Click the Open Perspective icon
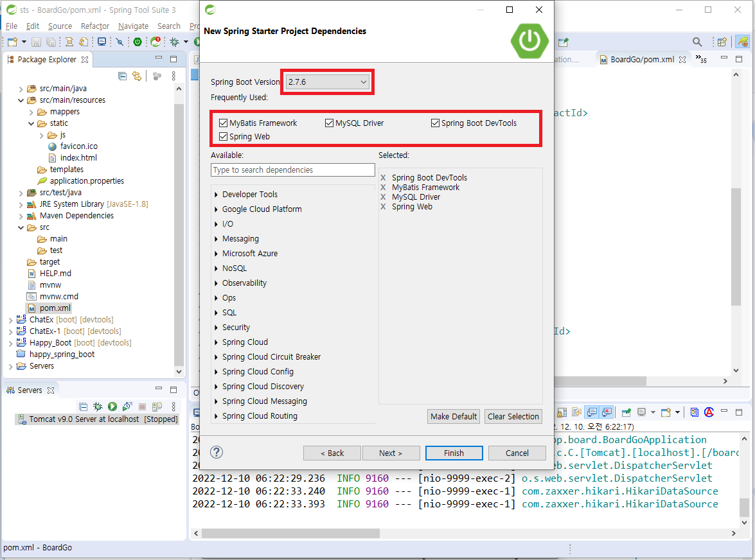This screenshot has width=755, height=560. click(x=722, y=42)
